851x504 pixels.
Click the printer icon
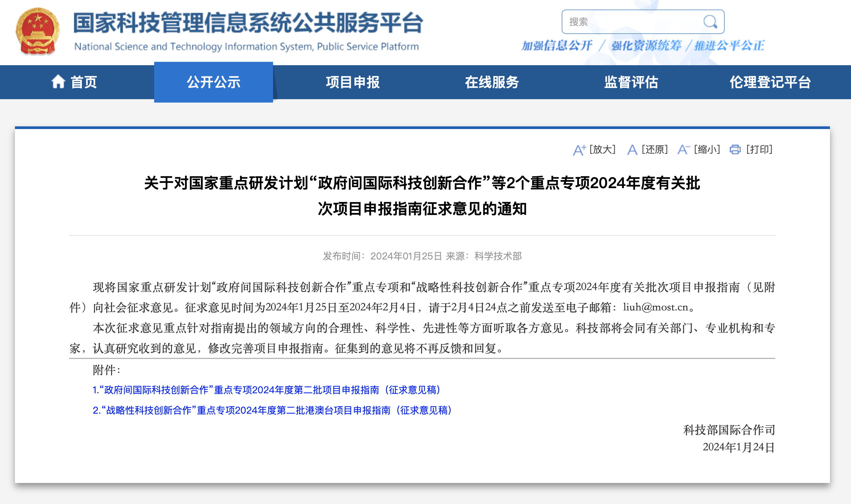pyautogui.click(x=735, y=149)
